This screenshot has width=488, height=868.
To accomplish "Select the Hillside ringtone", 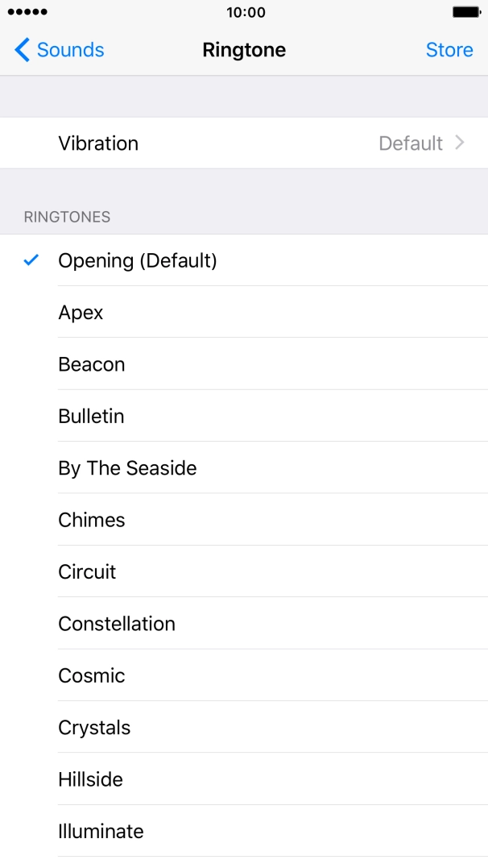I will pyautogui.click(x=90, y=779).
